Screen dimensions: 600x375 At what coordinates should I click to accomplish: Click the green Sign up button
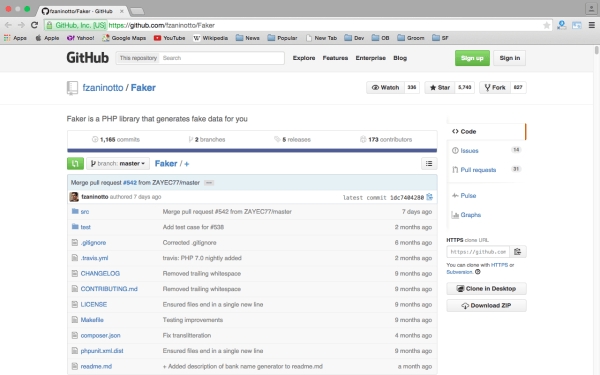(472, 58)
